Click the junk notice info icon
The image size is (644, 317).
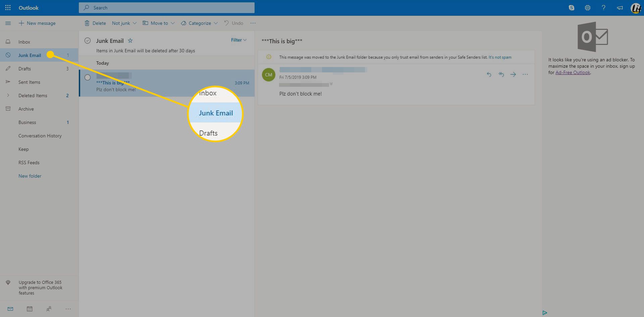point(269,57)
